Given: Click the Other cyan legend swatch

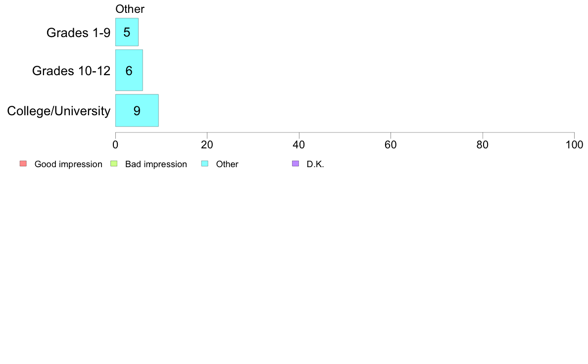Looking at the screenshot, I should 205,163.
